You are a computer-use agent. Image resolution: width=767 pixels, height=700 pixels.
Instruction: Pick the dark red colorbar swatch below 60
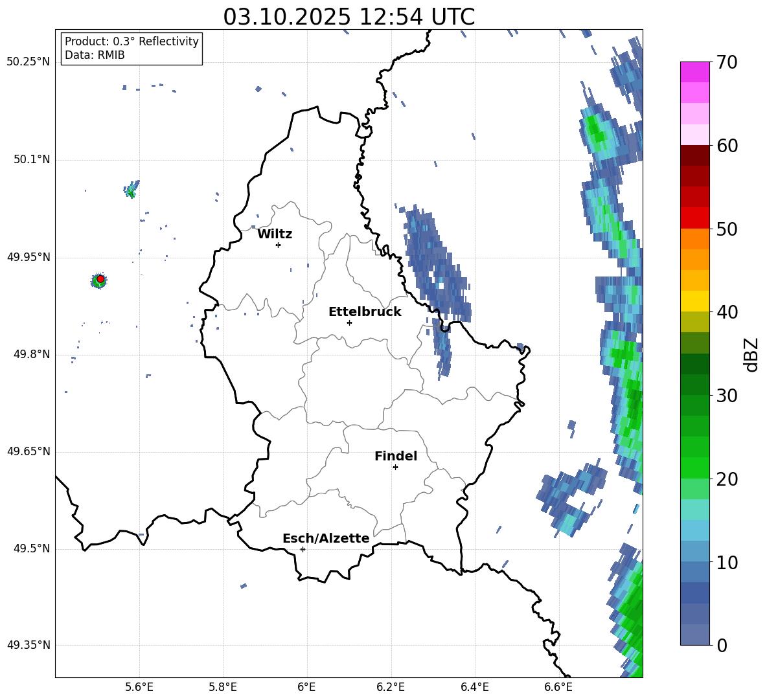pyautogui.click(x=694, y=155)
